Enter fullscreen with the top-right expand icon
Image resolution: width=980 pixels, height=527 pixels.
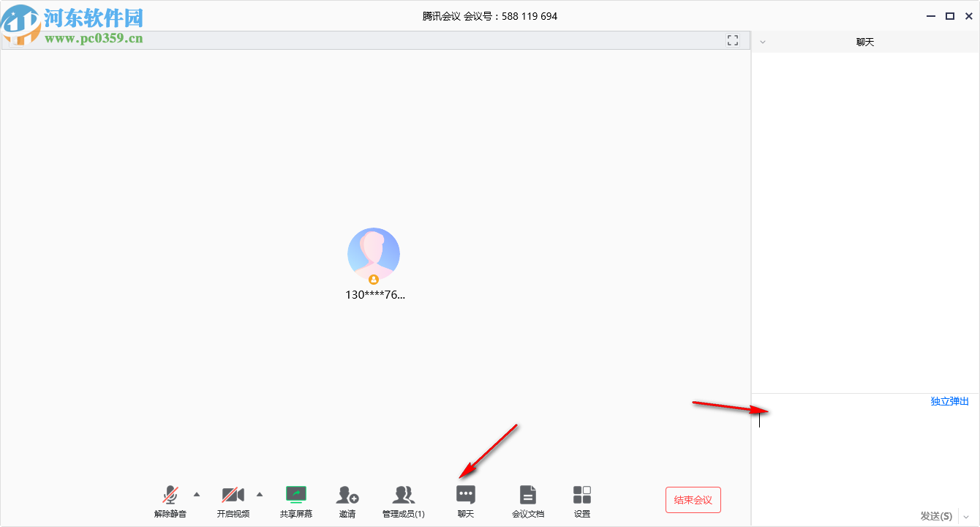point(733,40)
